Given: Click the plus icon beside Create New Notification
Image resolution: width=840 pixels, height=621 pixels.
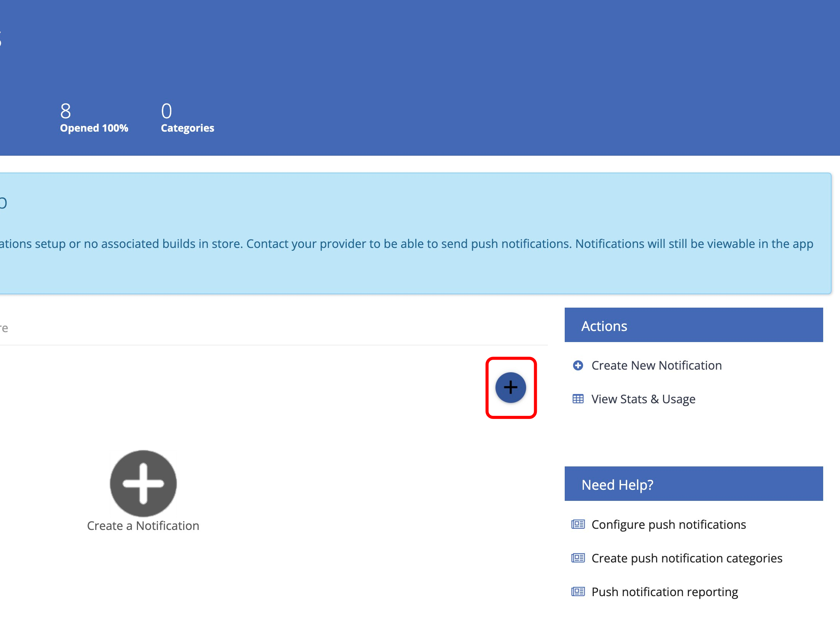Looking at the screenshot, I should [578, 365].
